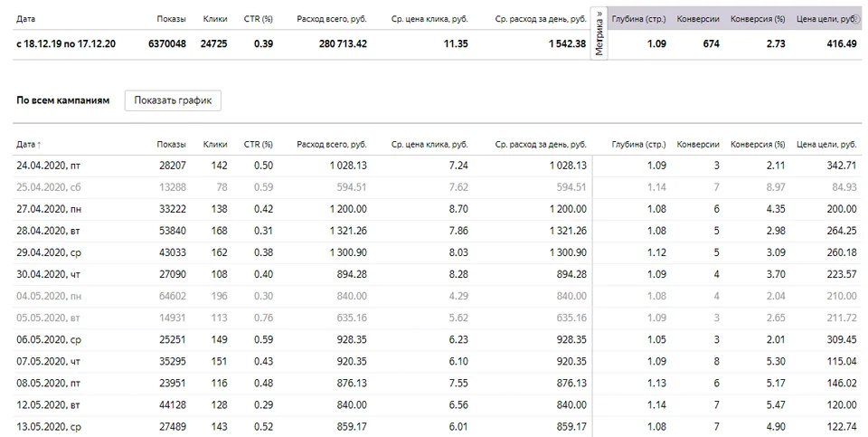Select the period text с 18.12.19 по 17.12.20
The height and width of the screenshot is (437, 868).
click(x=66, y=43)
